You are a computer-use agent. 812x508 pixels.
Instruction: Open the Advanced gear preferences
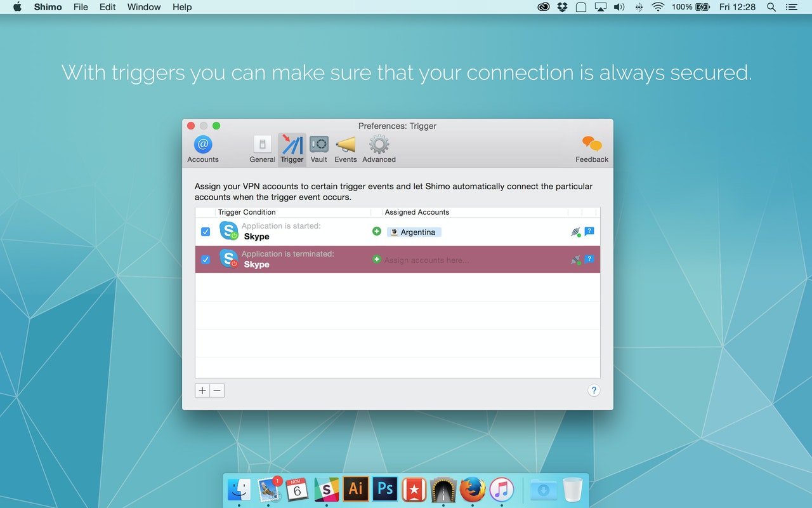tap(379, 149)
